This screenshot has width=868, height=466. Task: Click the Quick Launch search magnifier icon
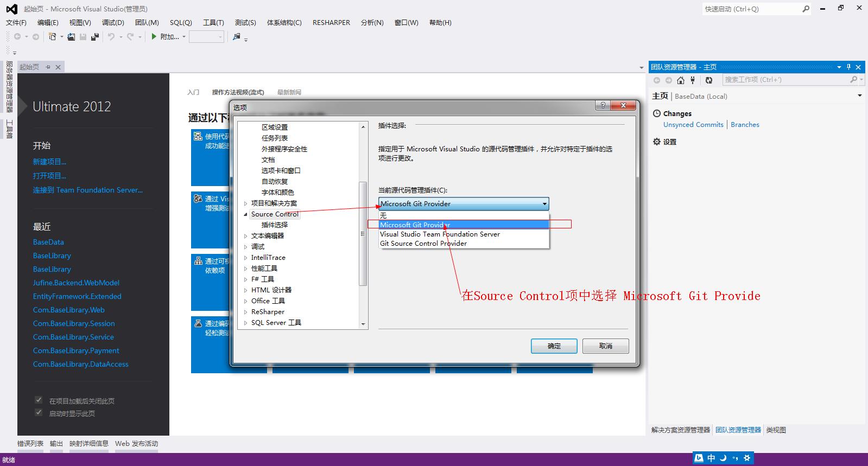pyautogui.click(x=806, y=9)
